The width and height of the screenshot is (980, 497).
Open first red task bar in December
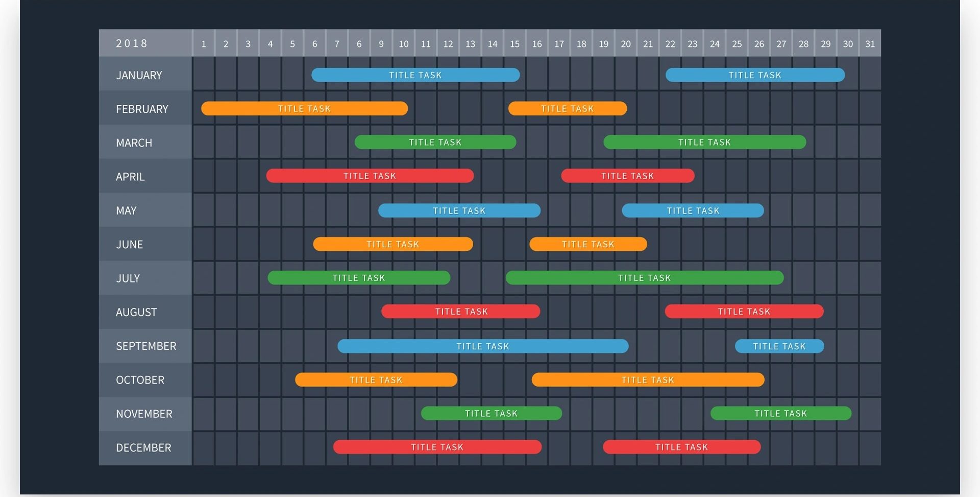pyautogui.click(x=437, y=447)
